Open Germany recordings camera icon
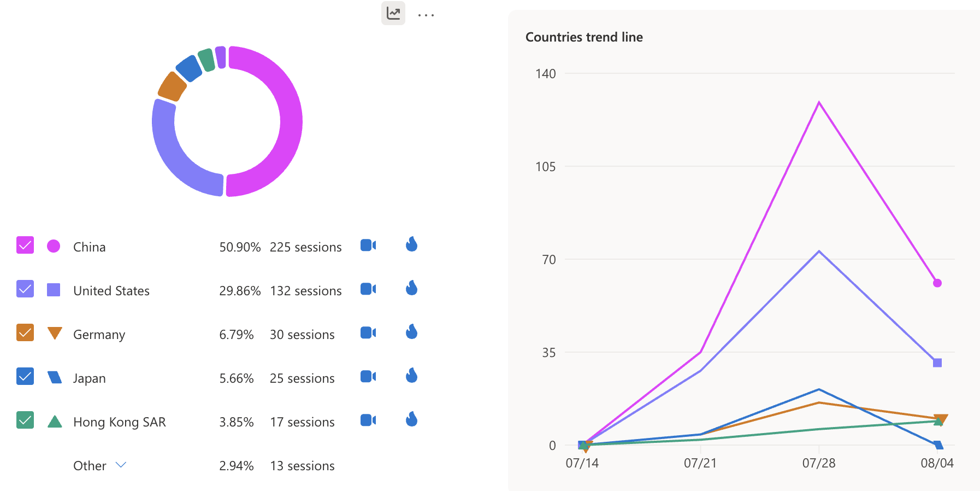Screen dimensions: 980x491 (368, 333)
